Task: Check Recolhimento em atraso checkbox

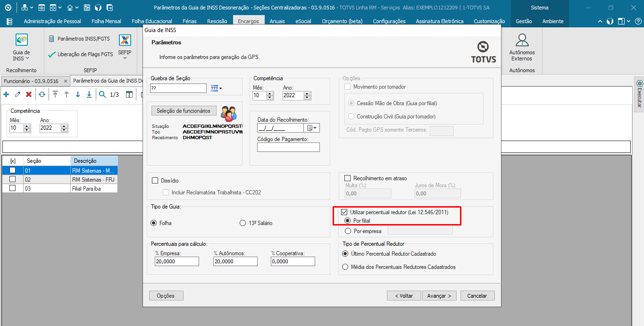Action: click(x=348, y=178)
